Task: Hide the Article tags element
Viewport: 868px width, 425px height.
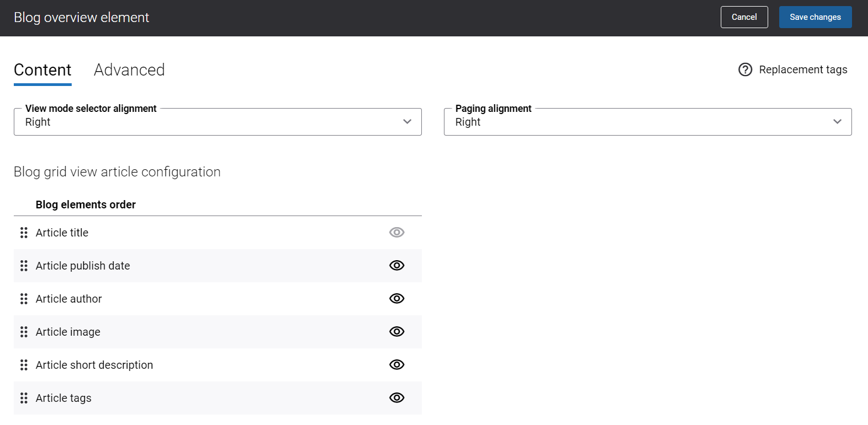Action: [397, 398]
